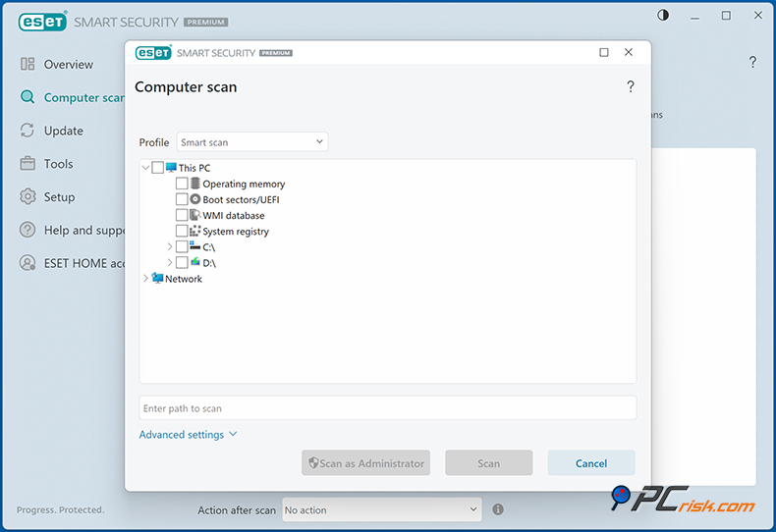Toggle the contrast theme icon in title bar
The height and width of the screenshot is (532, 776).
tap(663, 16)
